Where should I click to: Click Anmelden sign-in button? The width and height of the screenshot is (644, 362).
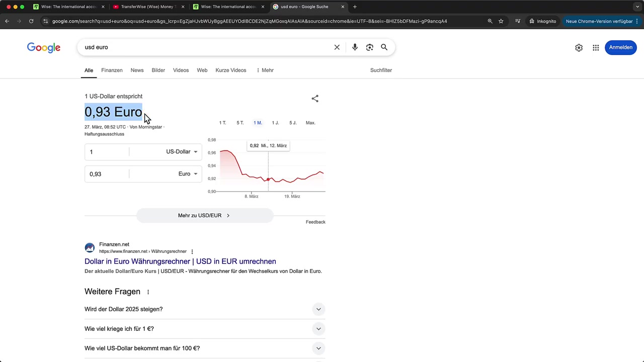click(621, 47)
